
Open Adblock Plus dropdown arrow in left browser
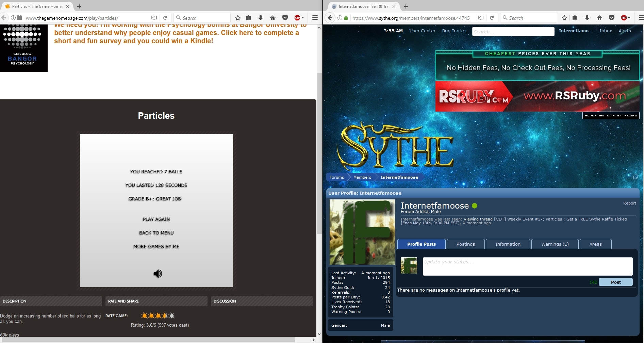click(x=302, y=18)
